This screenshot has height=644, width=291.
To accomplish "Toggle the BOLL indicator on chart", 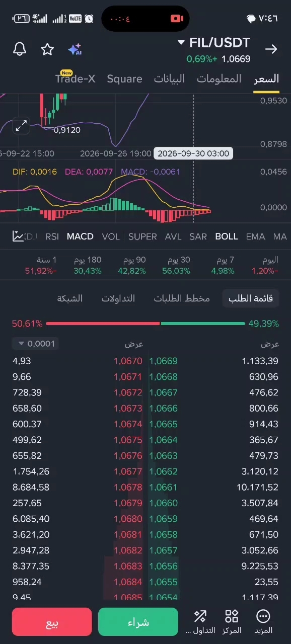I will point(226,236).
